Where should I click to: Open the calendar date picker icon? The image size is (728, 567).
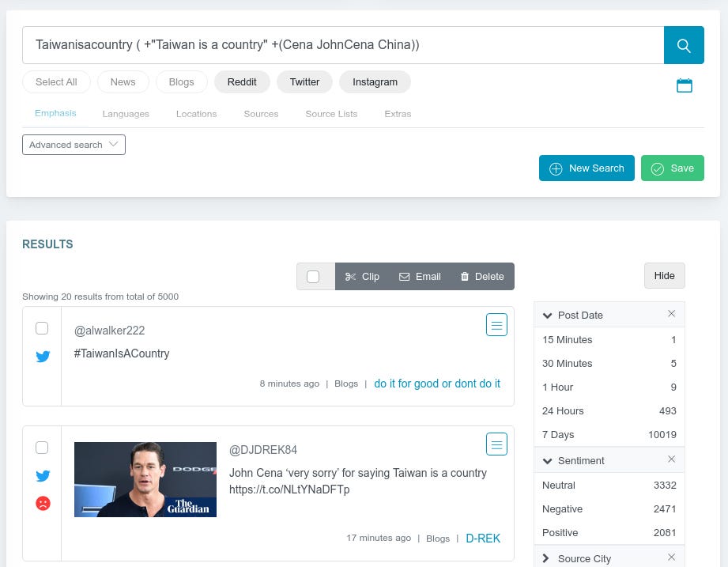[x=684, y=85]
